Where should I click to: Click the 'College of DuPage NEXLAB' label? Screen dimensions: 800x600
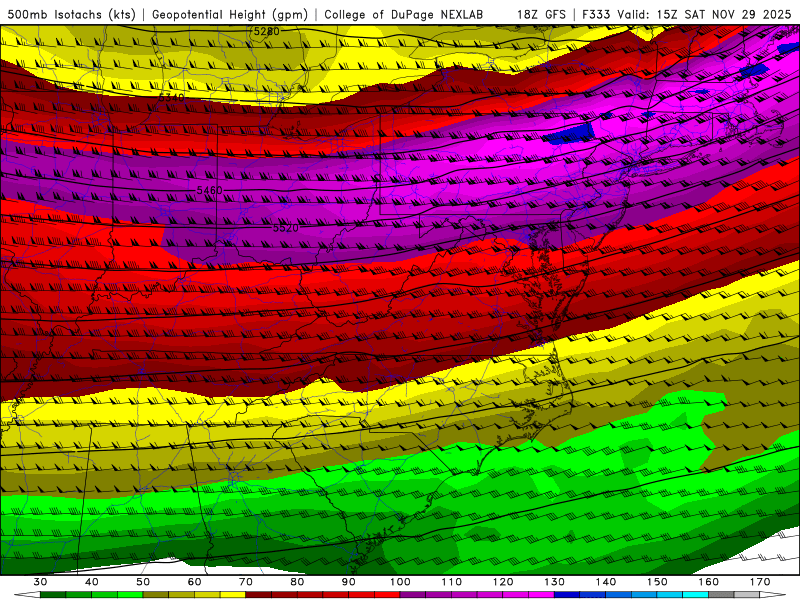click(x=404, y=14)
